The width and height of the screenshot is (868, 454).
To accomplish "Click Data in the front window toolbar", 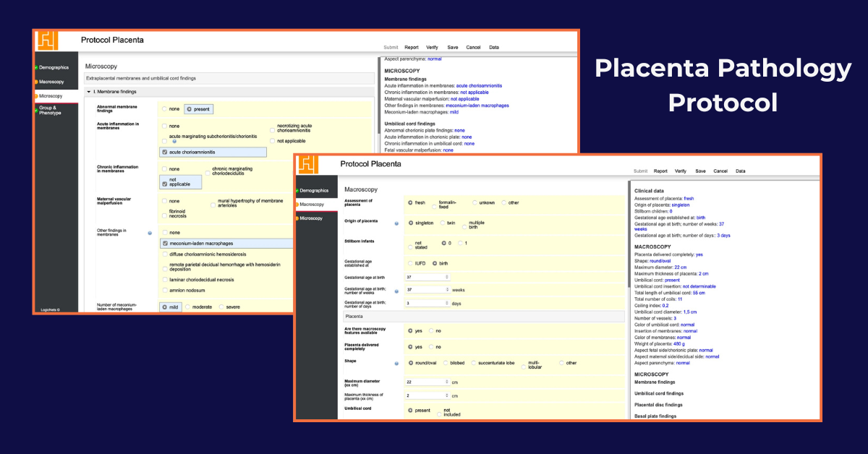I will [x=741, y=171].
